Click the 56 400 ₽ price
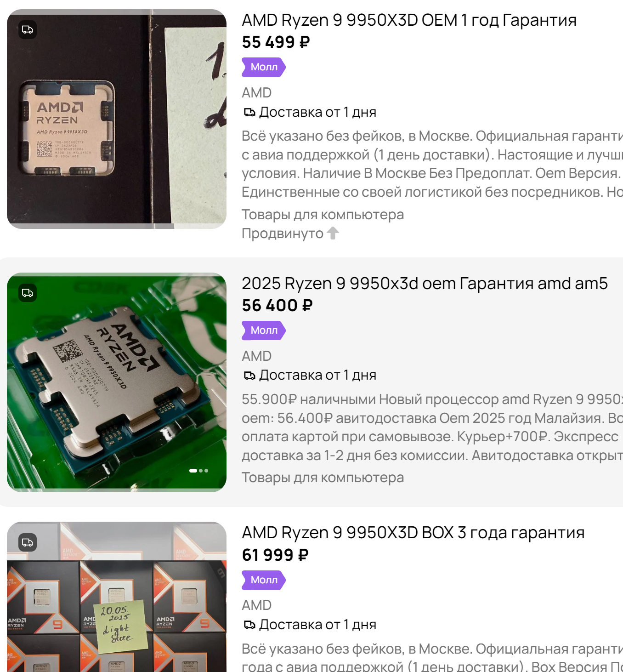This screenshot has height=672, width=623. click(278, 306)
